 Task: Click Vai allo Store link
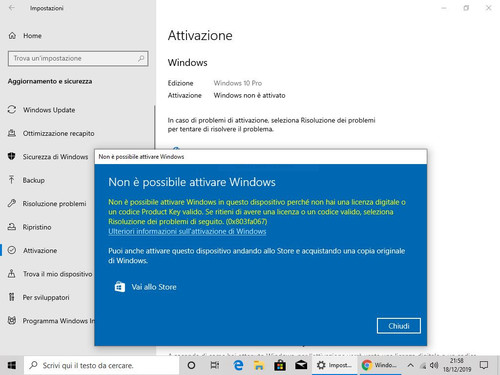[154, 287]
